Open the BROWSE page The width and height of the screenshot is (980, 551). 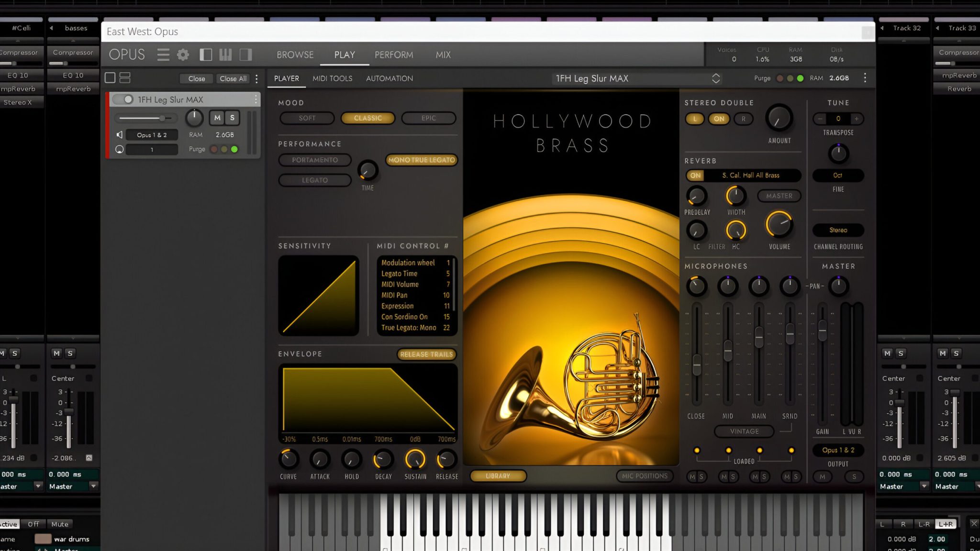(x=295, y=55)
